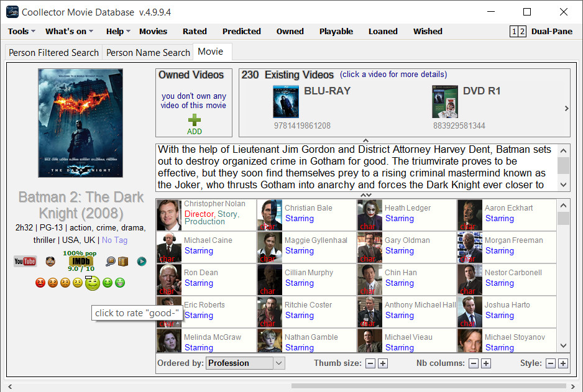Click the Dual-Pane label
Viewport: 583px width, 392px height.
point(552,32)
